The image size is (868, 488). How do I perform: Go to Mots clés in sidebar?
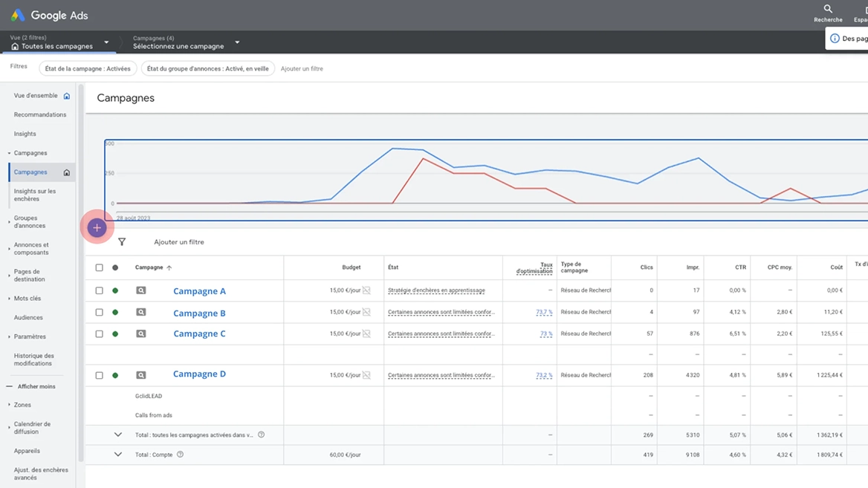point(27,299)
